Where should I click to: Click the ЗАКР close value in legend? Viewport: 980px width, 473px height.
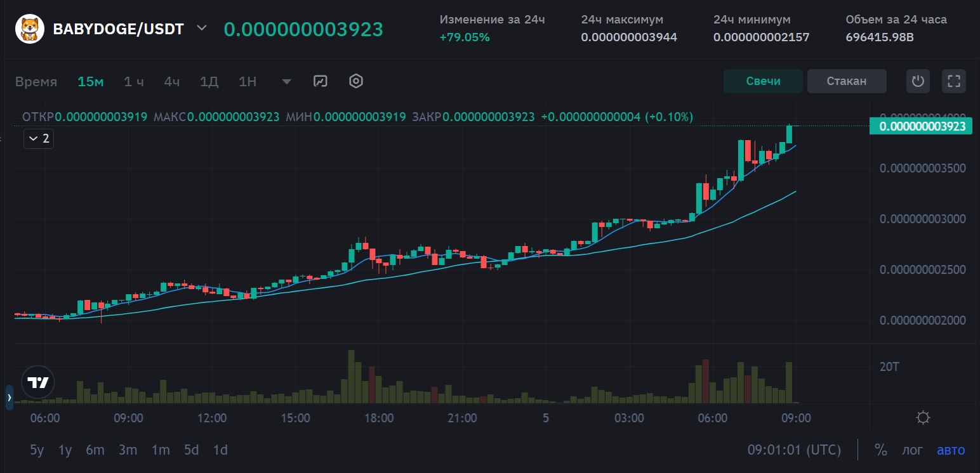pos(489,117)
